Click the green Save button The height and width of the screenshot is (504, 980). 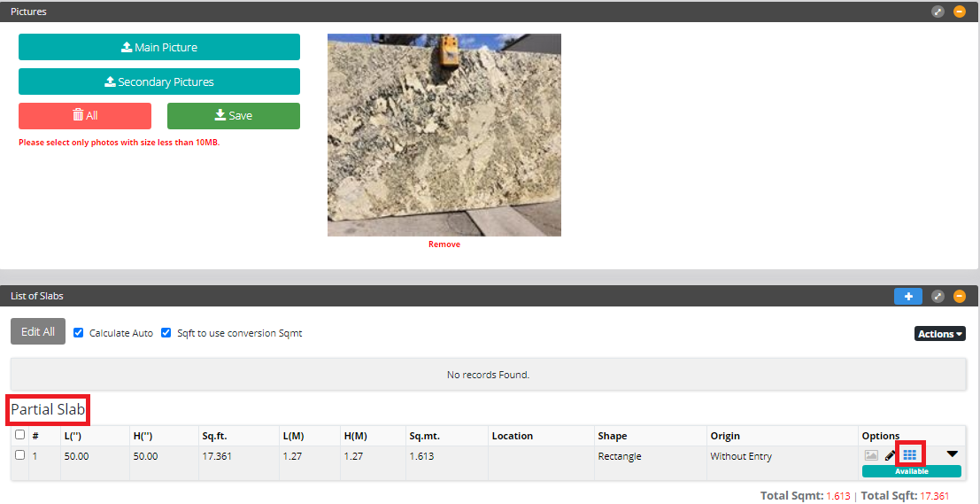pyautogui.click(x=234, y=115)
